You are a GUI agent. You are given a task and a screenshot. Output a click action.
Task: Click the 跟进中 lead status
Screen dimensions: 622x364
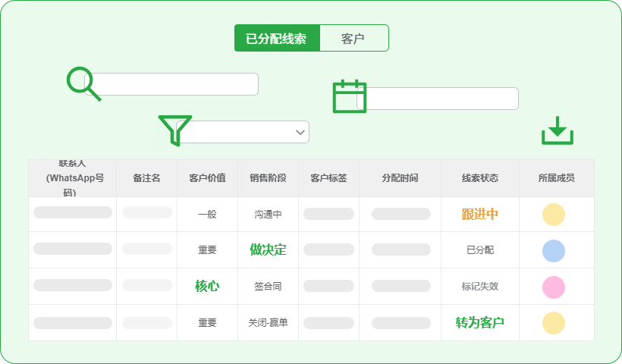[480, 215]
